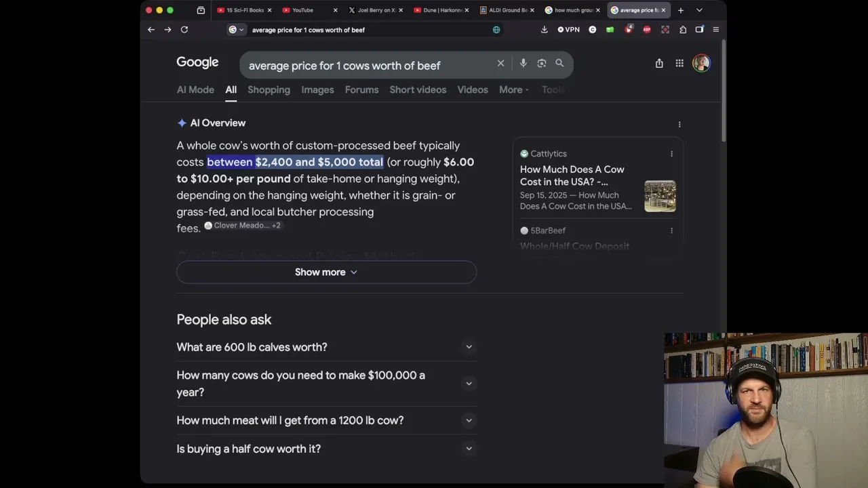Select the Videos search tab
Image resolution: width=868 pixels, height=488 pixels.
point(473,89)
